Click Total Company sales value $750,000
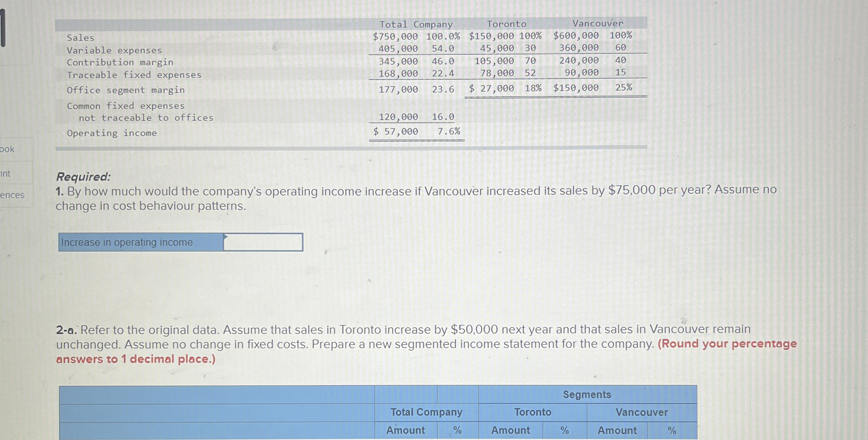 pyautogui.click(x=395, y=36)
